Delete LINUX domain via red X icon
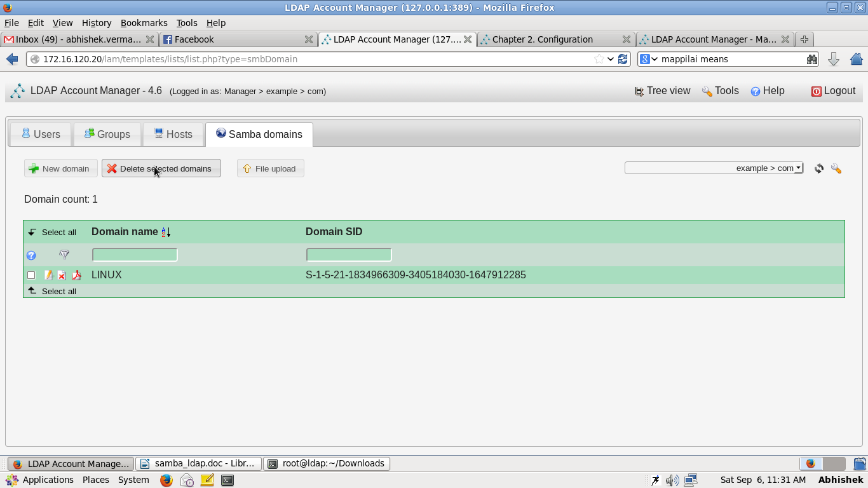This screenshot has width=868, height=488. (x=62, y=274)
